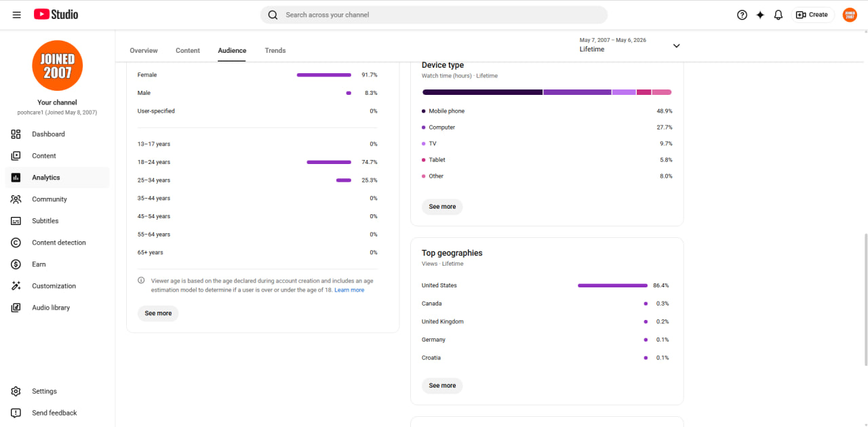This screenshot has height=427, width=868.
Task: Open the account avatar menu
Action: 850,15
